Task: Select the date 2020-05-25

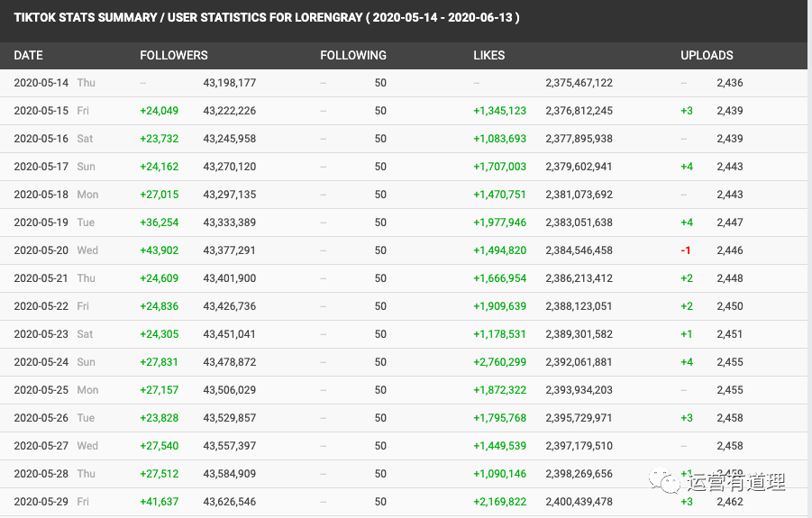Action: tap(41, 390)
